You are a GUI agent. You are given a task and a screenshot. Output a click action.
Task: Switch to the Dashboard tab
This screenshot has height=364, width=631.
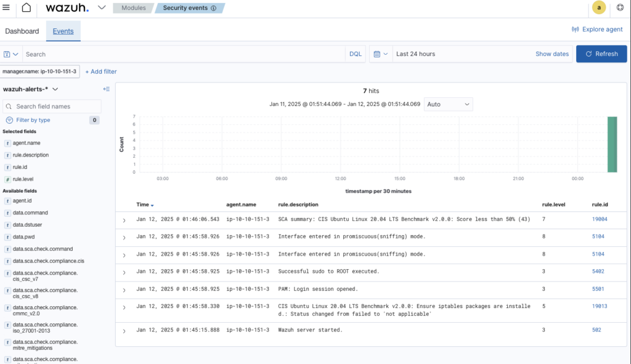pyautogui.click(x=22, y=31)
